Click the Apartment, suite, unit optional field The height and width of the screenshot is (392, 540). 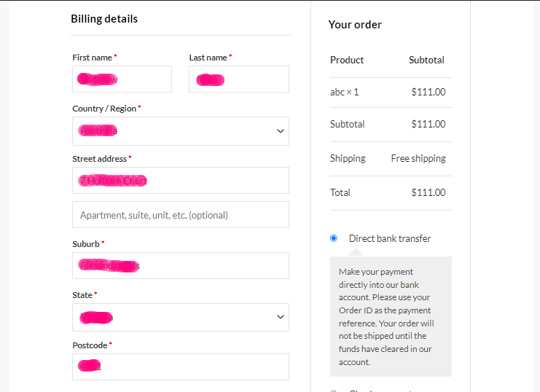(180, 215)
